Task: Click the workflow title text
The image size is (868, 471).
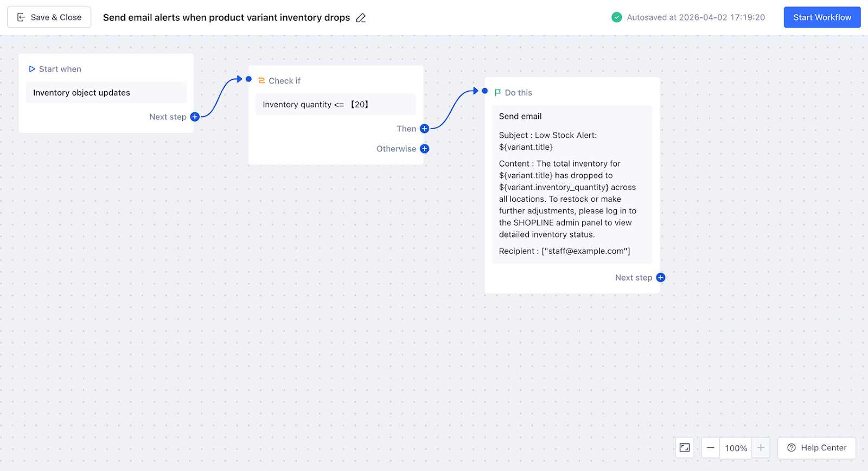Action: coord(226,17)
